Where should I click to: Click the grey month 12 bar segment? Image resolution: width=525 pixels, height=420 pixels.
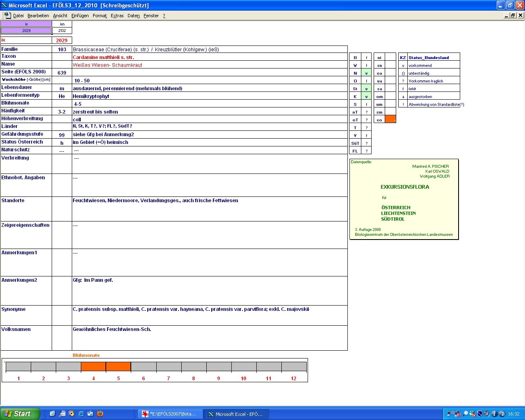[294, 367]
